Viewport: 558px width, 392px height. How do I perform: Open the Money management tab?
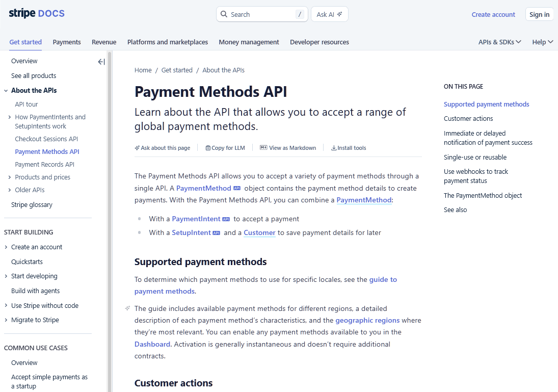tap(249, 42)
